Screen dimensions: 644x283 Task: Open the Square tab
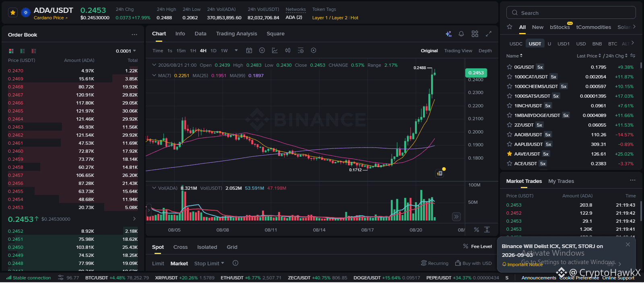275,34
